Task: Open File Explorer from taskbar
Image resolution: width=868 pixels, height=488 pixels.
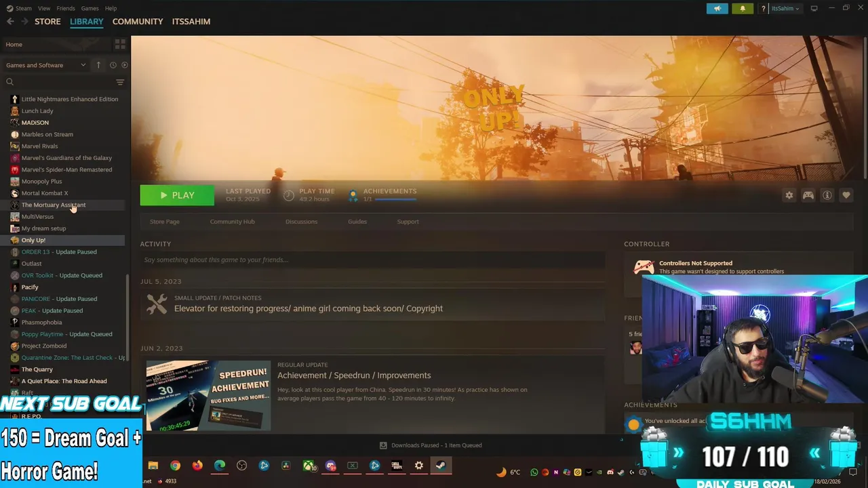Action: tap(153, 466)
